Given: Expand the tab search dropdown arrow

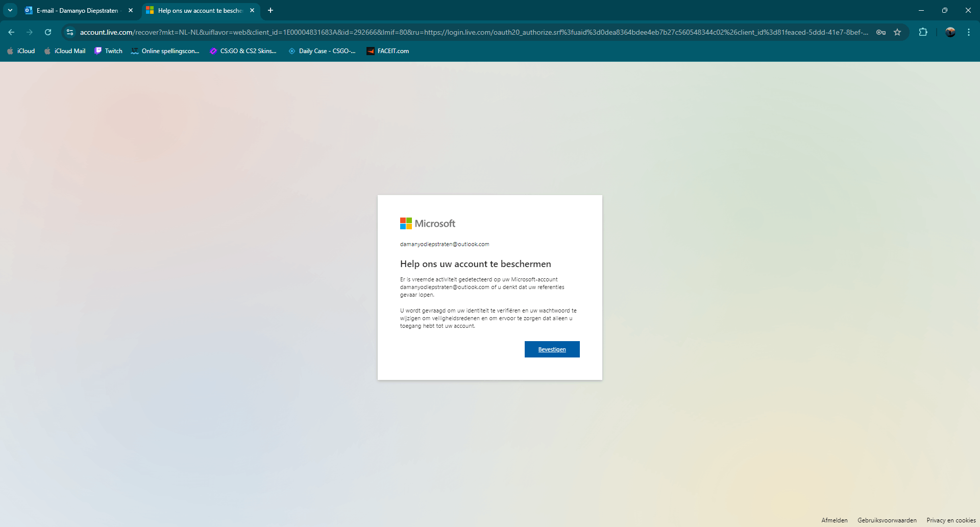Looking at the screenshot, I should [x=10, y=10].
